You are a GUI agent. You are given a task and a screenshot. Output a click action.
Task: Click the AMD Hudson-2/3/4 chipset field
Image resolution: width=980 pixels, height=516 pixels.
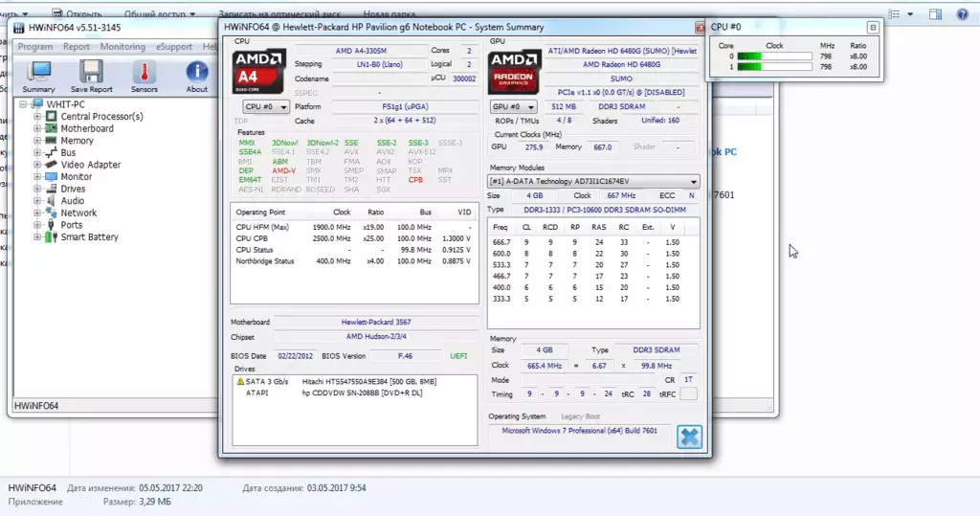375,336
